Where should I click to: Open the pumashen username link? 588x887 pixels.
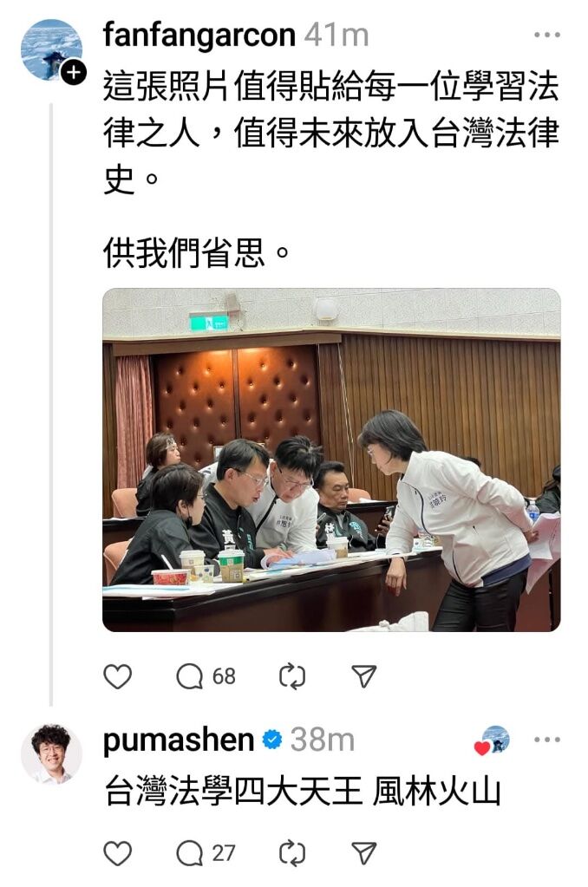[179, 740]
